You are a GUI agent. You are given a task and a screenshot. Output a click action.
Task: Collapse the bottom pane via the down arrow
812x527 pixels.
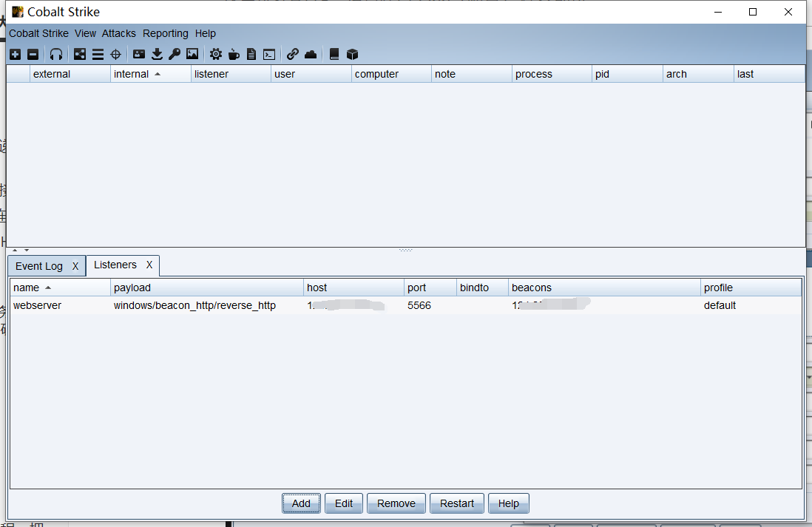pyautogui.click(x=27, y=250)
